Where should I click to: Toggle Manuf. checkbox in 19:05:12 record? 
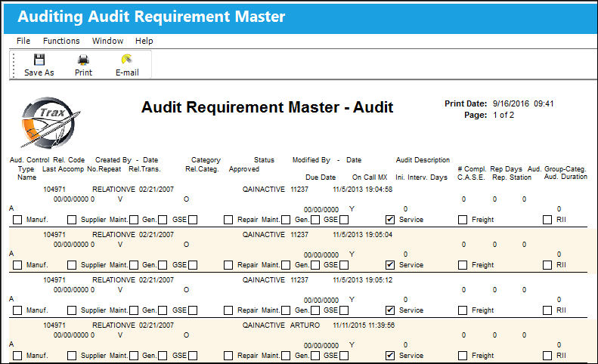17,310
